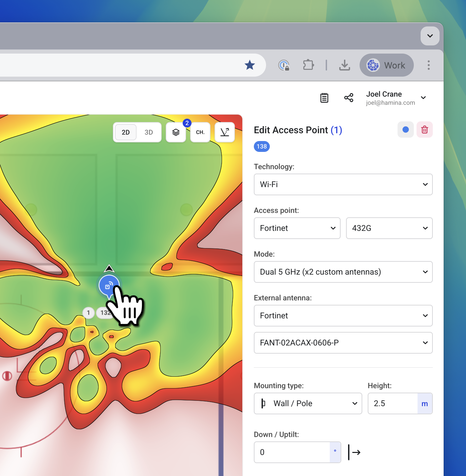Screen dimensions: 466x476
Task: Select the measurement angle tool
Action: (x=225, y=132)
